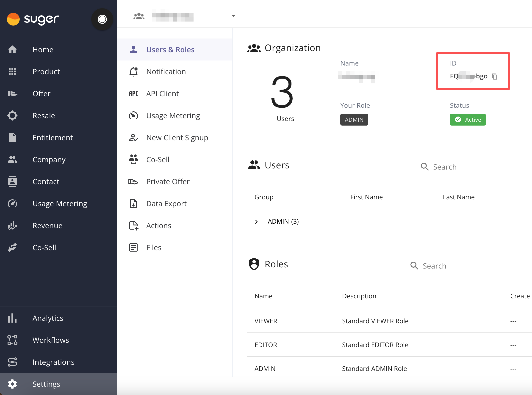The height and width of the screenshot is (395, 532).
Task: Open Product grid icon in sidebar
Action: pos(12,71)
